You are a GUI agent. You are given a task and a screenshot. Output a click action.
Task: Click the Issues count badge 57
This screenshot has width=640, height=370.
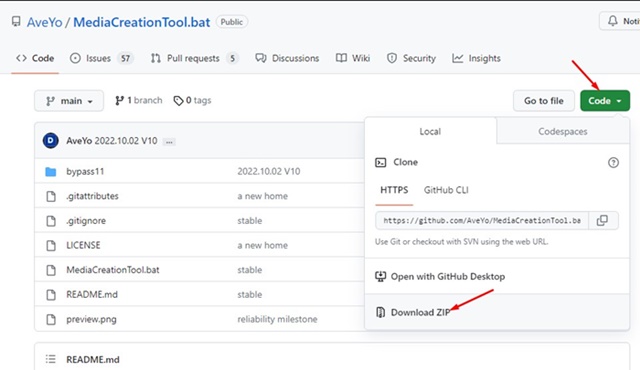pyautogui.click(x=125, y=58)
